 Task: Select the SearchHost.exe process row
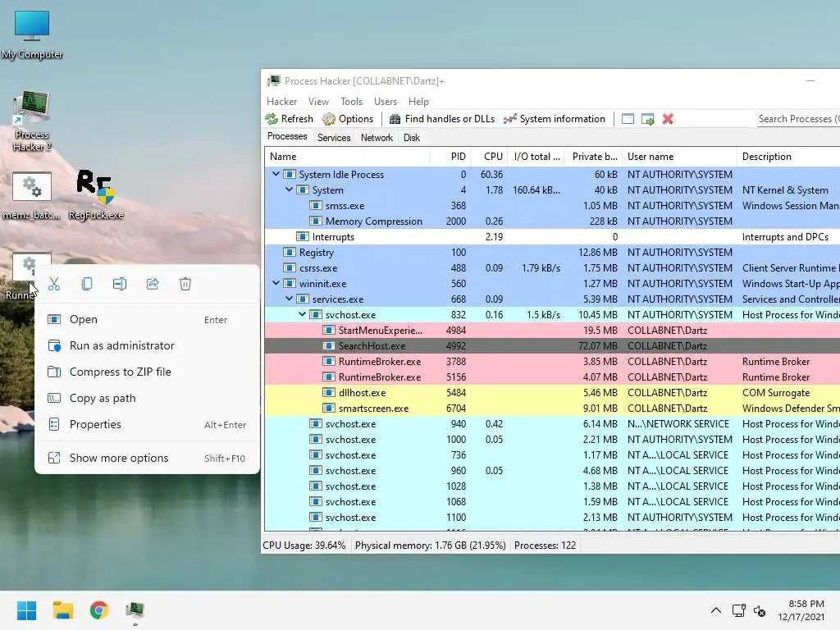click(x=552, y=346)
